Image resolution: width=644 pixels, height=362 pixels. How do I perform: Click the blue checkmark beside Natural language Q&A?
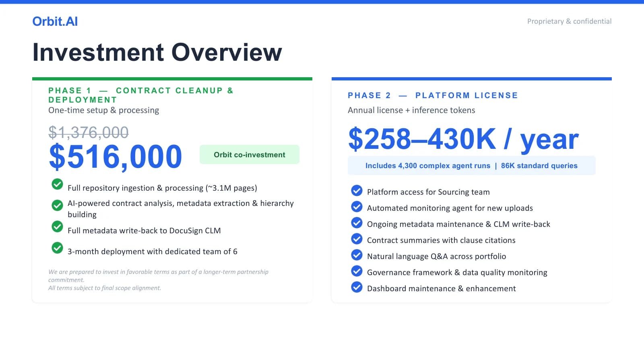pyautogui.click(x=357, y=255)
